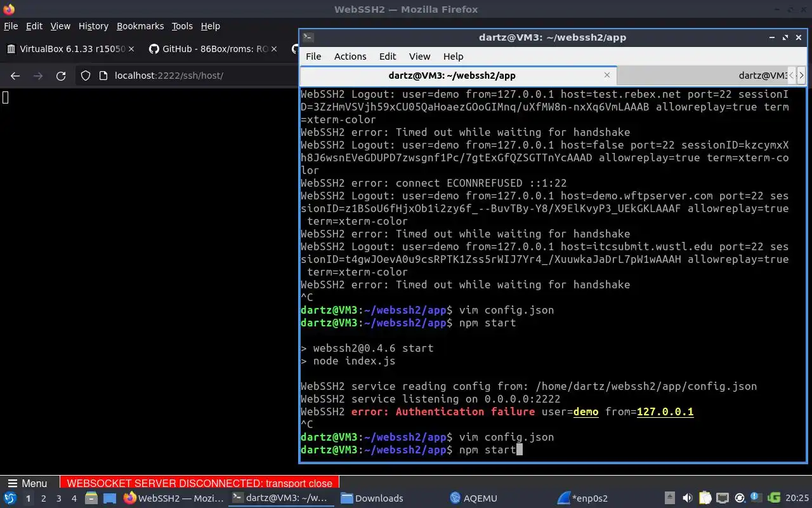Switch to workspace 3
This screenshot has width=812, height=508.
click(59, 498)
